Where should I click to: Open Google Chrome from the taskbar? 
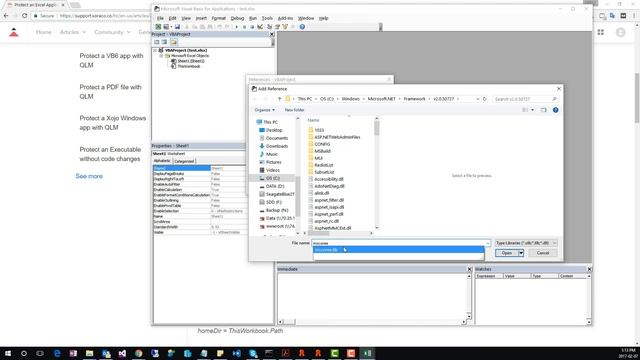(x=138, y=353)
